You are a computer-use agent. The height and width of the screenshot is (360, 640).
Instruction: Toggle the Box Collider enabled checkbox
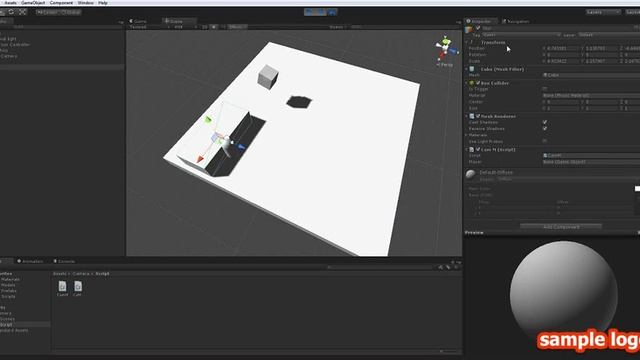[478, 83]
